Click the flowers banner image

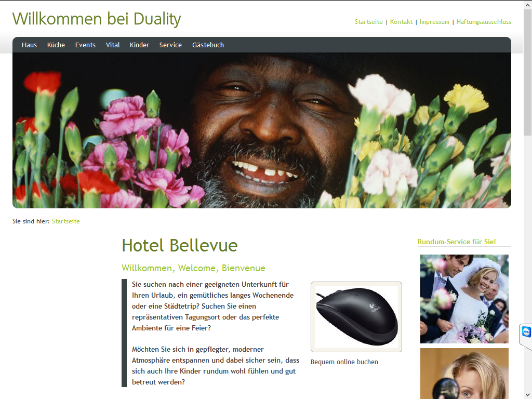pos(262,130)
